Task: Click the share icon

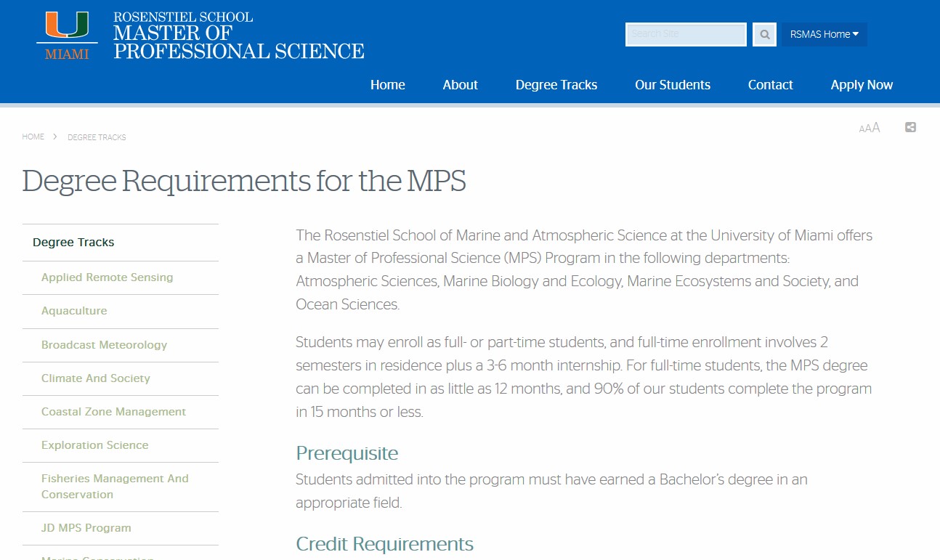Action: [x=910, y=127]
